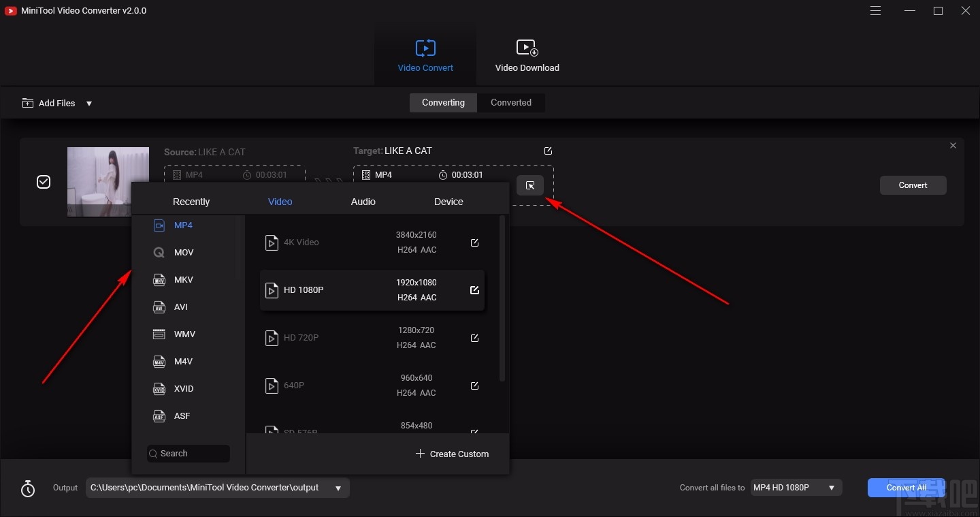Image resolution: width=980 pixels, height=517 pixels.
Task: Switch to the Video Convert mode
Action: pyautogui.click(x=425, y=55)
